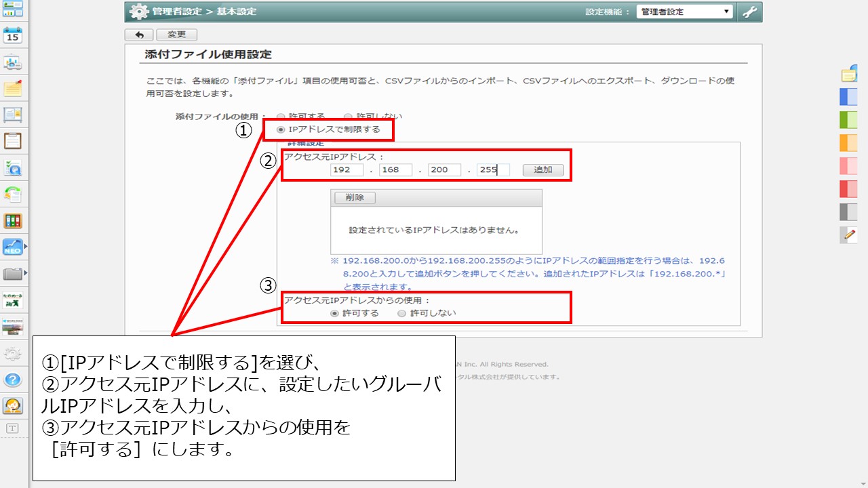Open the help question mark icon
The image size is (868, 488).
coord(13,380)
